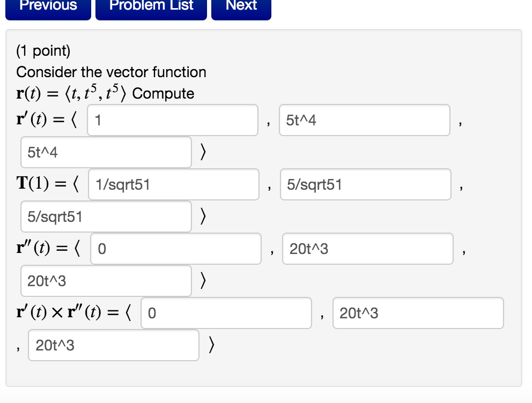
Task: Select the second r'(t) field containing 5t^4
Action: pos(364,120)
